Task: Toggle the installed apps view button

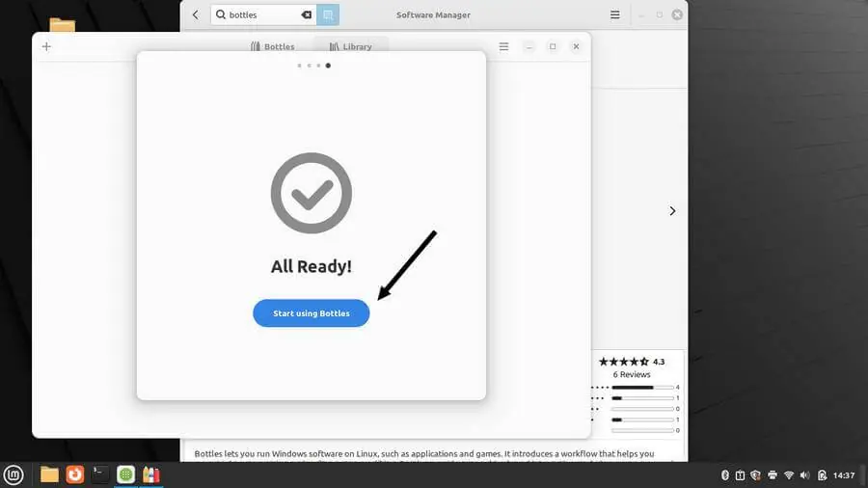Action: click(x=328, y=14)
